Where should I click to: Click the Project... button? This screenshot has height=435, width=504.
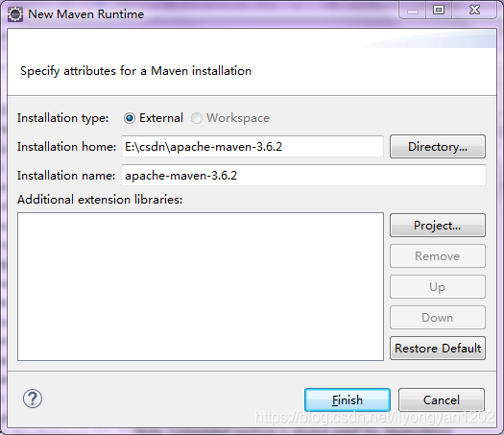(438, 226)
